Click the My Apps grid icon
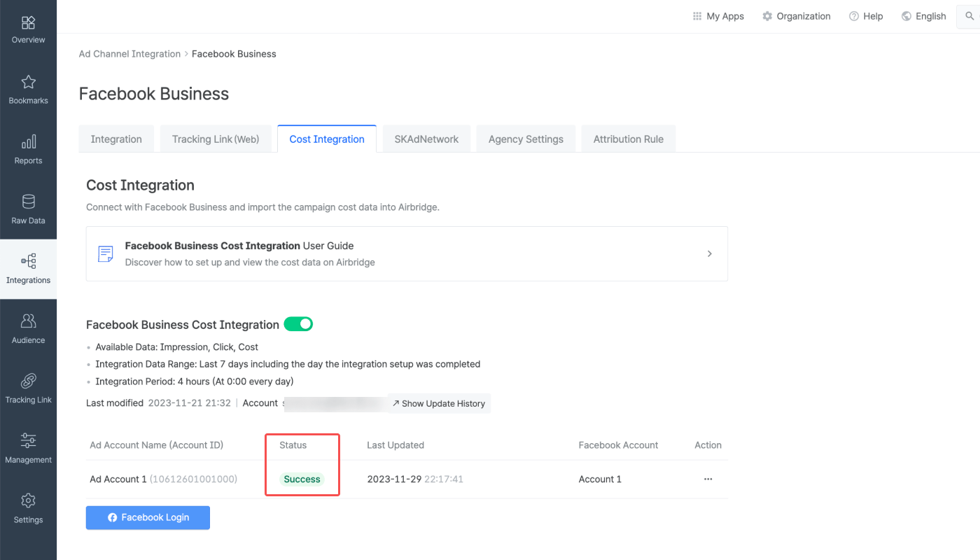This screenshot has width=980, height=560. pos(697,16)
